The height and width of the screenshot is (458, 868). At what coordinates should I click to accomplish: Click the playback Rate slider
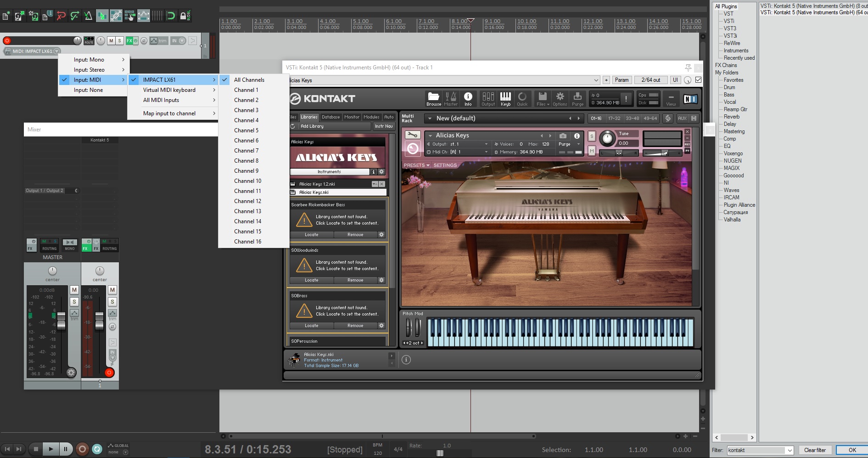pyautogui.click(x=440, y=453)
